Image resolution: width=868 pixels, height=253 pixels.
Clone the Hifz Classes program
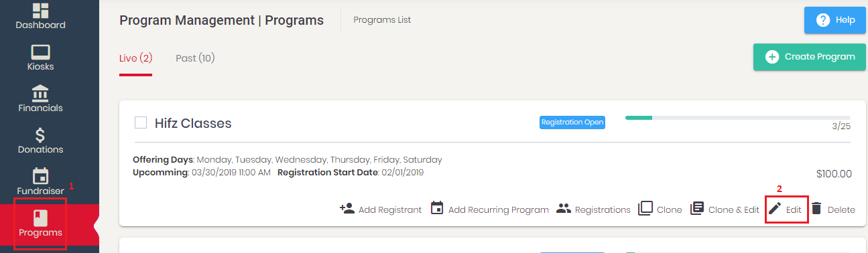point(660,209)
